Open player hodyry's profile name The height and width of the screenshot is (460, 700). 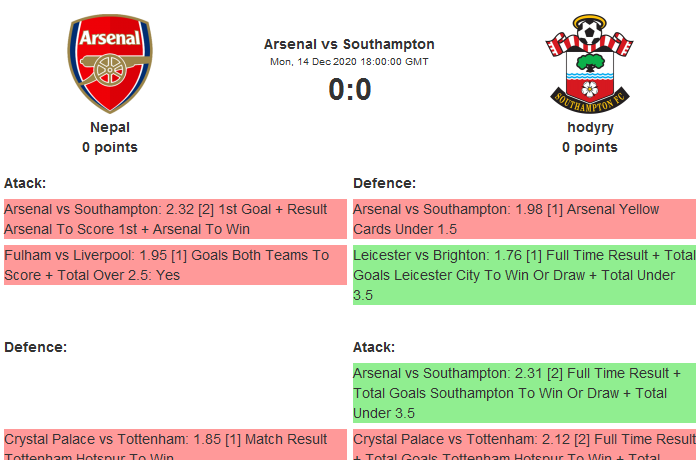pos(590,127)
